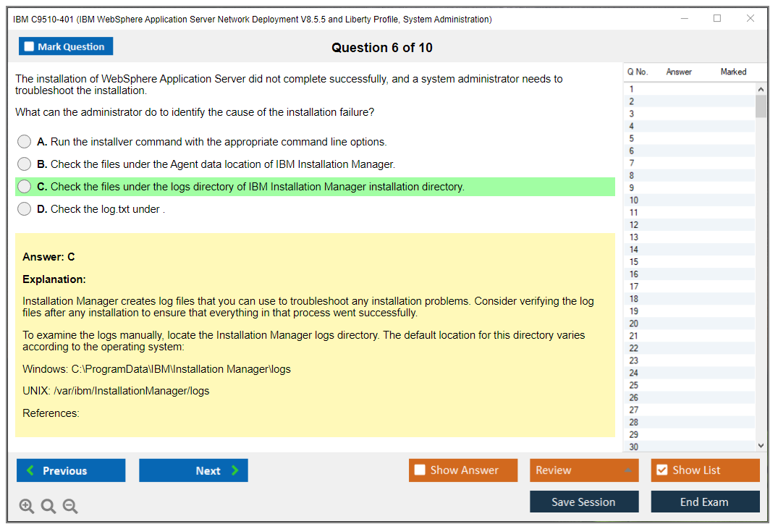End the exam

(x=704, y=502)
